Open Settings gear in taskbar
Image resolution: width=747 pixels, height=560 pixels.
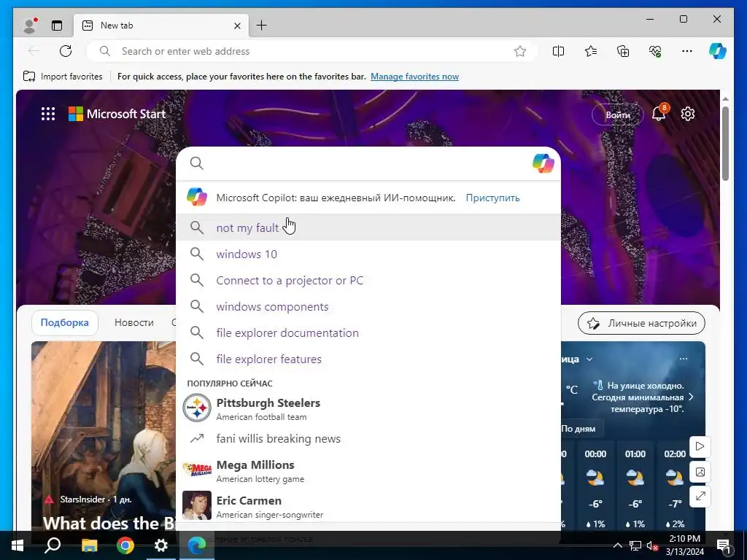(x=161, y=545)
